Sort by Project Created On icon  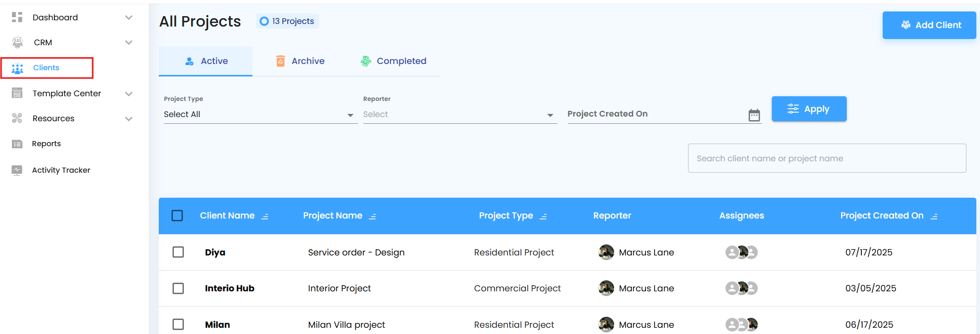click(x=934, y=216)
